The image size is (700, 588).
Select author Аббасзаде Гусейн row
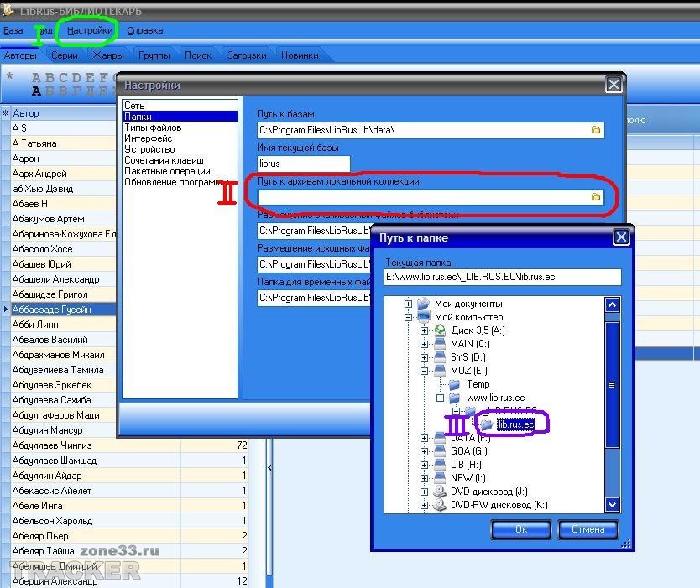pyautogui.click(x=62, y=310)
